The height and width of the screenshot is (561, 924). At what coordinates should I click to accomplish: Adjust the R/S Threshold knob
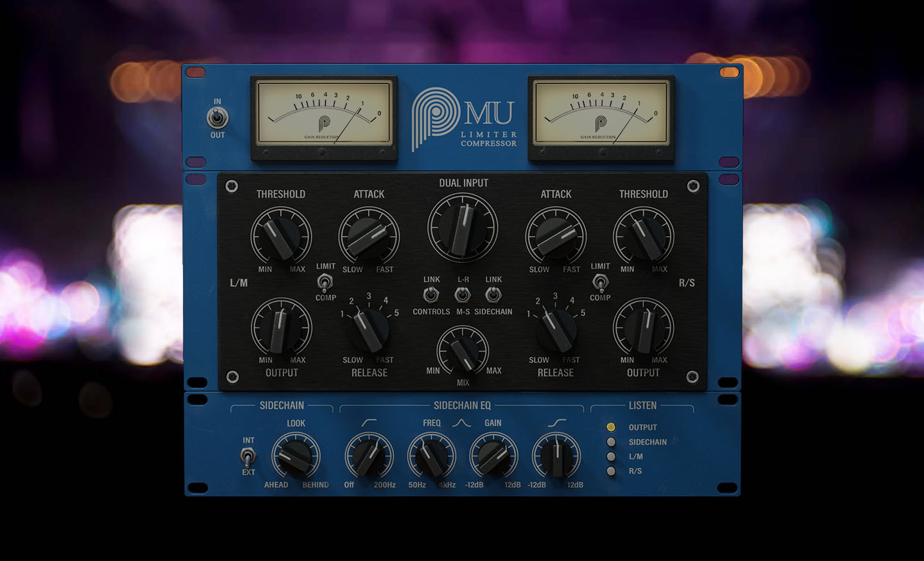(x=644, y=237)
